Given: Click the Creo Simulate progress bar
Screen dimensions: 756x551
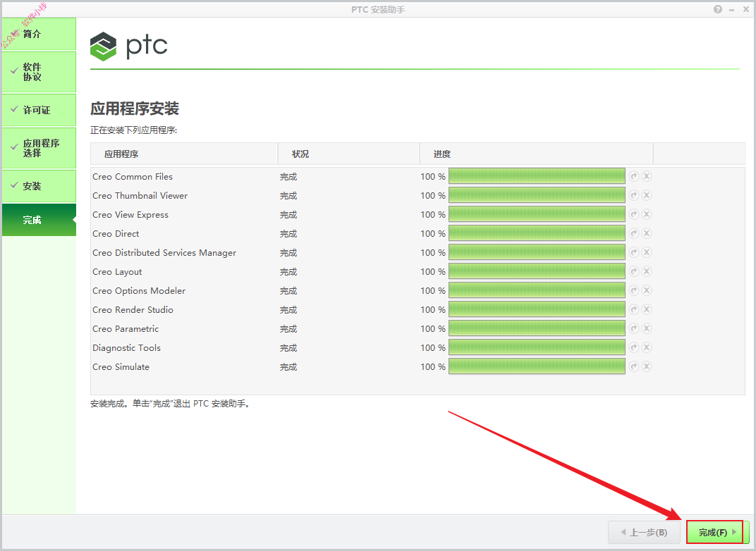Looking at the screenshot, I should (x=537, y=366).
